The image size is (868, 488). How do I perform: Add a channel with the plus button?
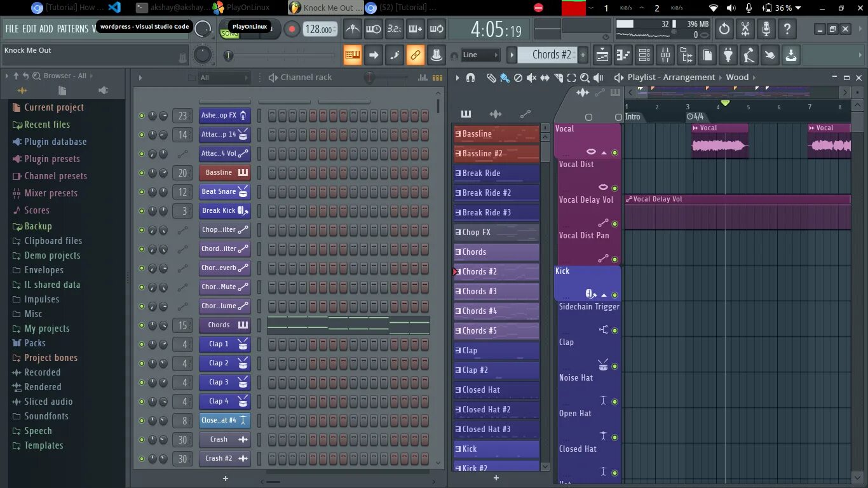click(x=225, y=478)
